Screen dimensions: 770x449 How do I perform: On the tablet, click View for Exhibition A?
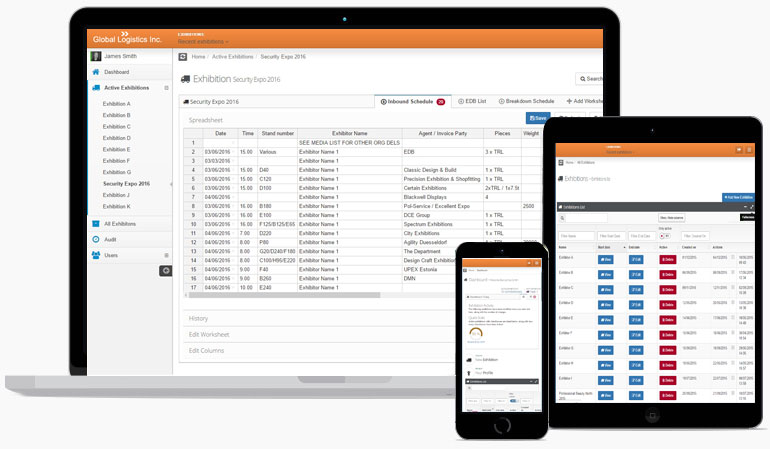click(x=605, y=259)
